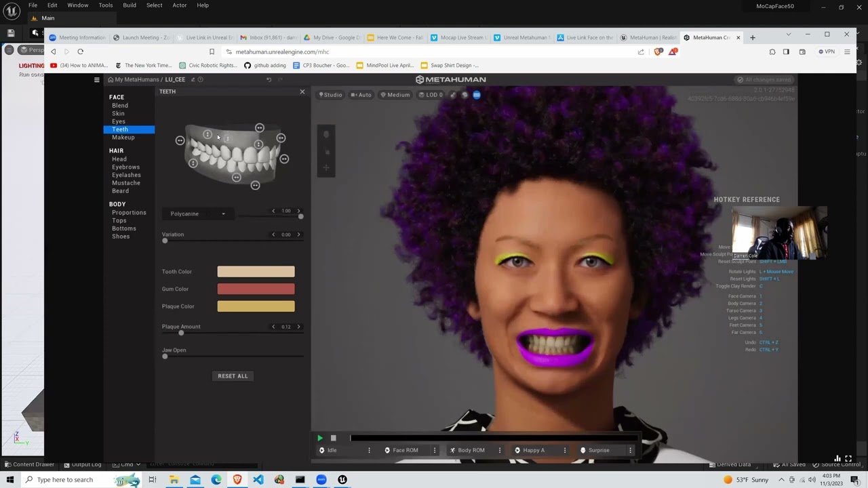The image size is (868, 488).
Task: Click Visual Studio Code in the taskbar
Action: [258, 480]
